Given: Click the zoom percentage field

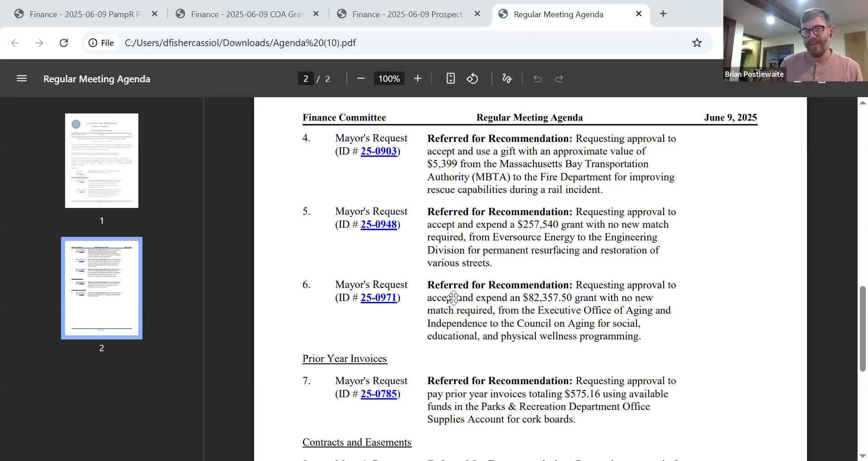Looking at the screenshot, I should tap(389, 79).
